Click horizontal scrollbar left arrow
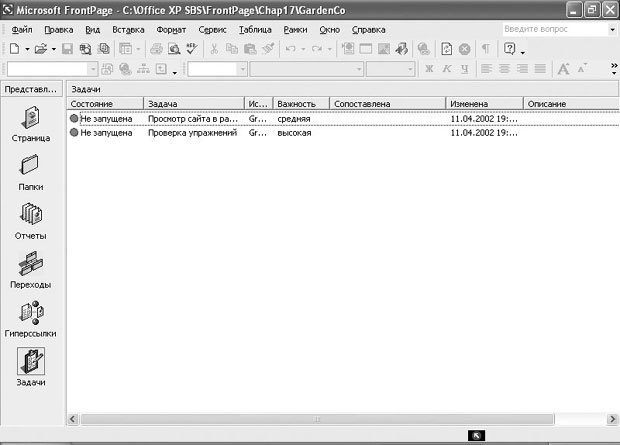 click(x=73, y=419)
